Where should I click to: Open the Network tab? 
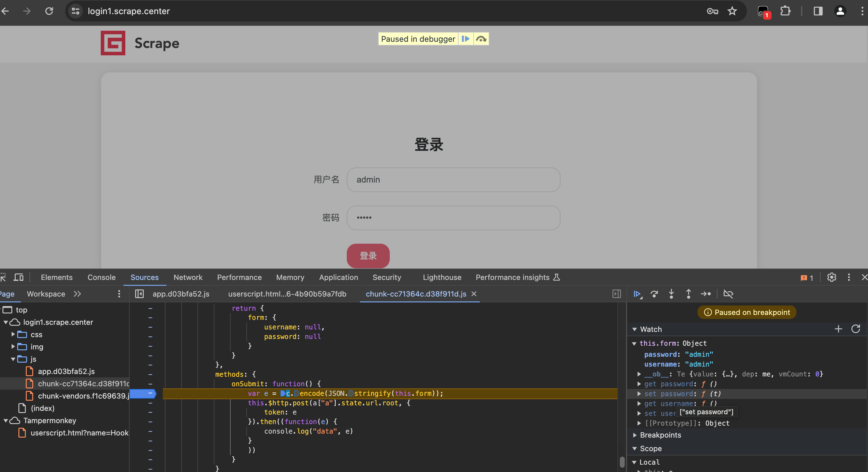[x=188, y=277]
